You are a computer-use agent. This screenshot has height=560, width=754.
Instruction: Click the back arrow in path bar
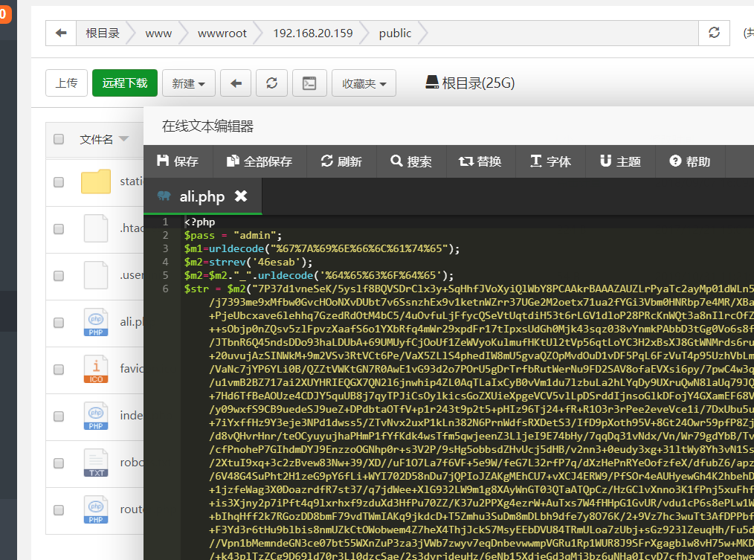pos(61,33)
